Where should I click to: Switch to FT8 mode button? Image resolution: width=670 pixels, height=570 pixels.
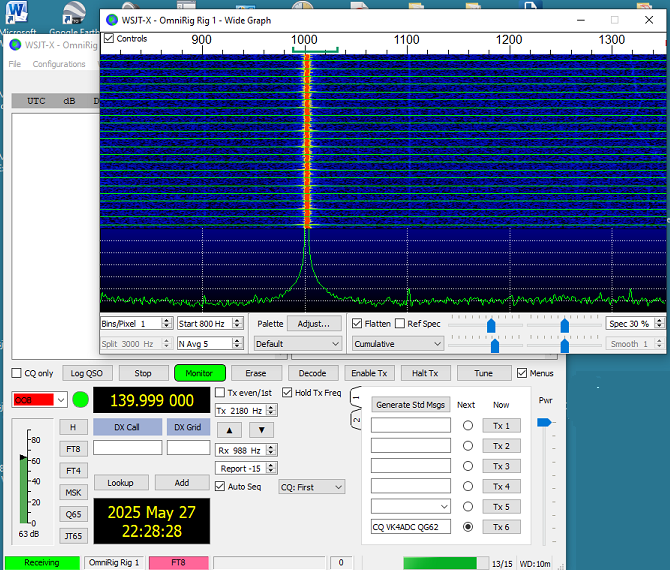pyautogui.click(x=73, y=449)
